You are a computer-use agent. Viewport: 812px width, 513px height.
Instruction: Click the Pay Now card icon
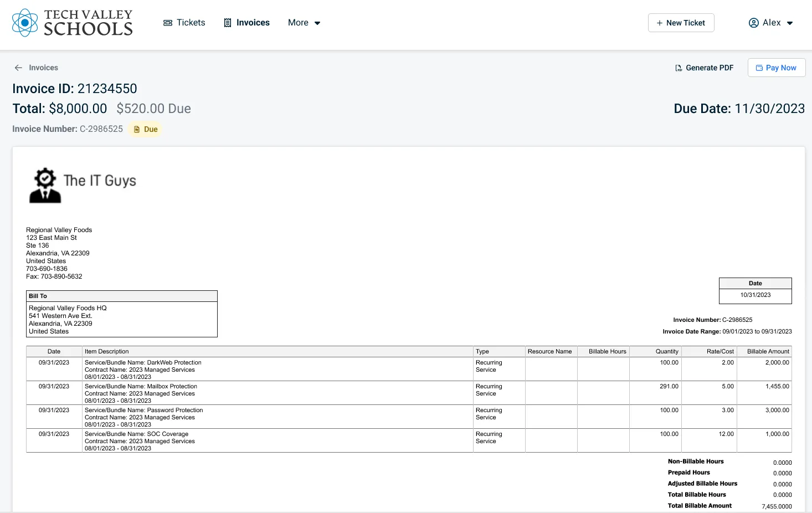[x=759, y=68]
